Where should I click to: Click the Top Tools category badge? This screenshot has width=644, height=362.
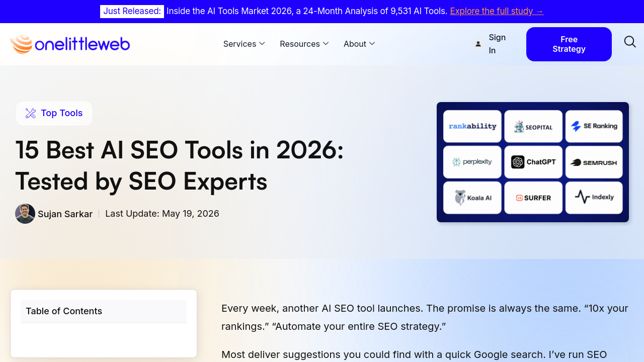54,113
